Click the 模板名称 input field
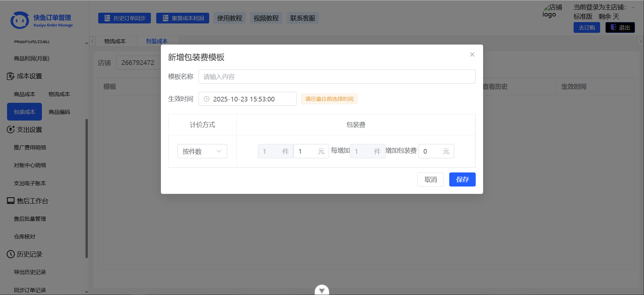Screen dimensions: 644x295 coord(337,77)
